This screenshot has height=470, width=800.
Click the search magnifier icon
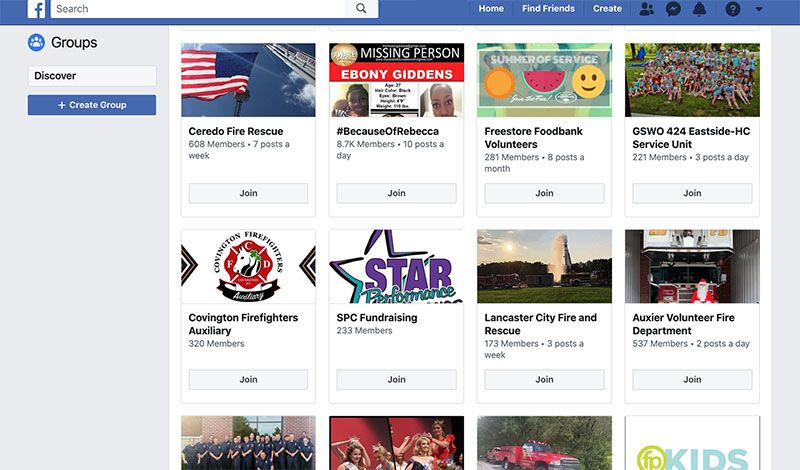pos(361,9)
